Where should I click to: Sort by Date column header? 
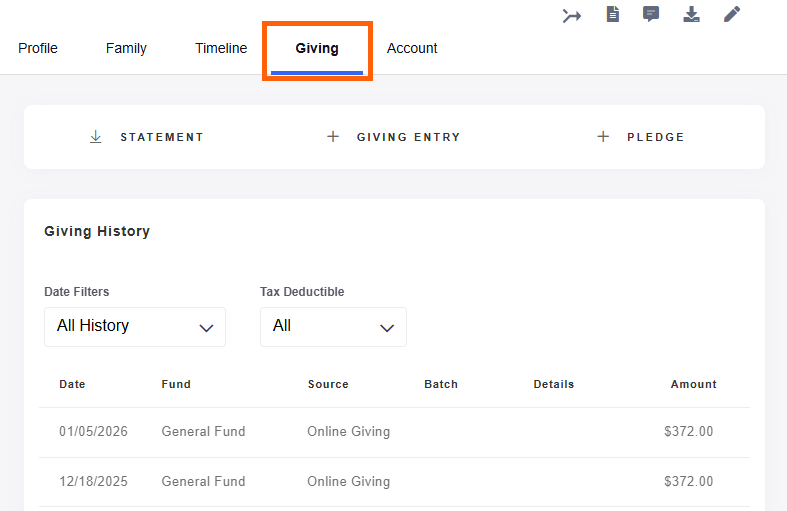click(x=72, y=384)
